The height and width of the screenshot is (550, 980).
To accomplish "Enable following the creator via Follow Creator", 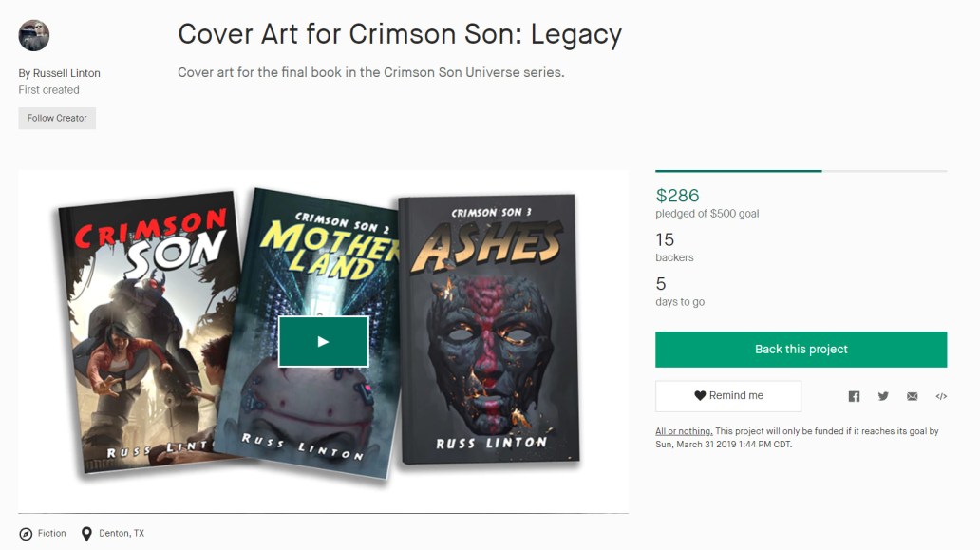I will (x=56, y=118).
